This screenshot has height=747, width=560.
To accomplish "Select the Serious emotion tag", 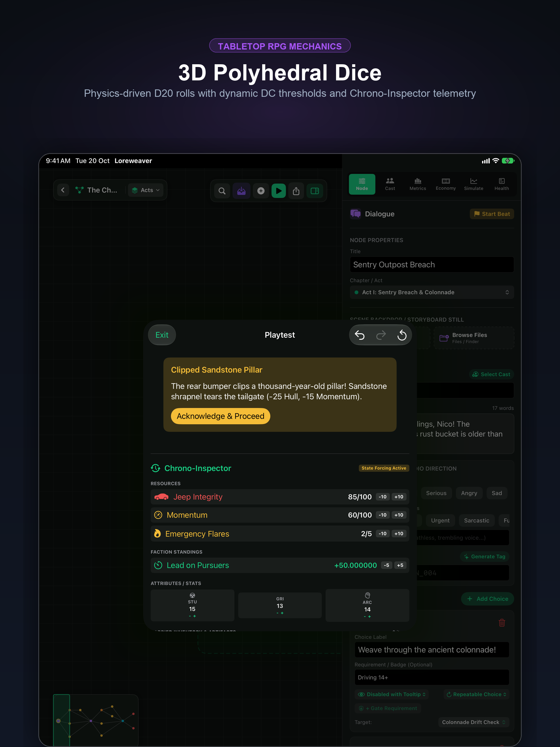I will coord(436,493).
